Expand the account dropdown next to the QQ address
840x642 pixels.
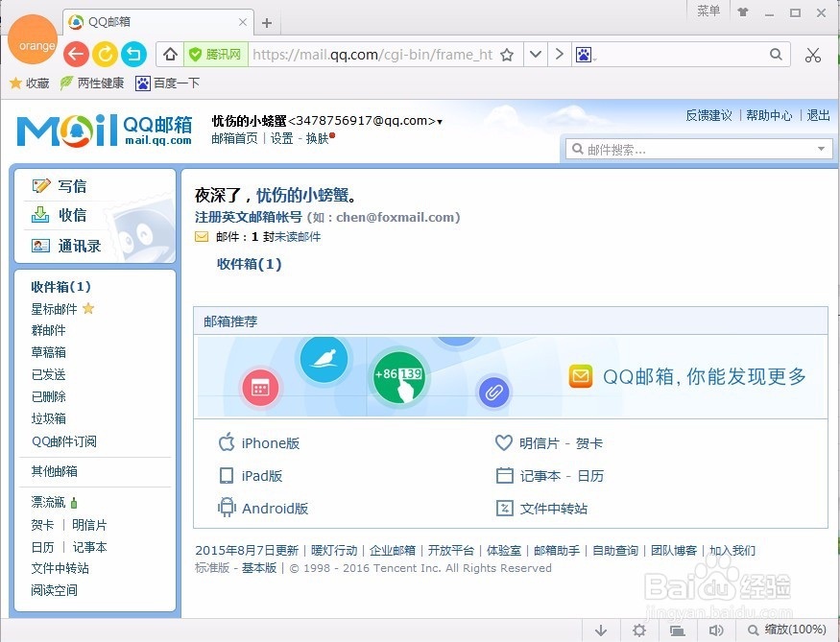tap(438, 121)
